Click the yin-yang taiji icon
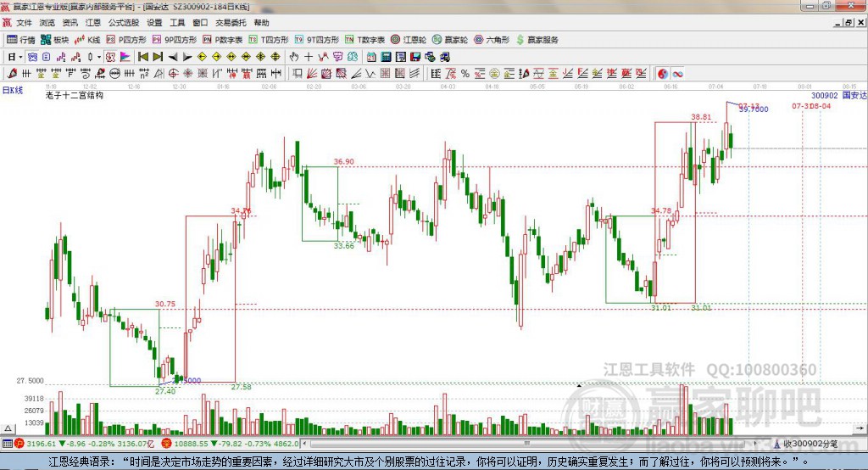 tap(663, 74)
